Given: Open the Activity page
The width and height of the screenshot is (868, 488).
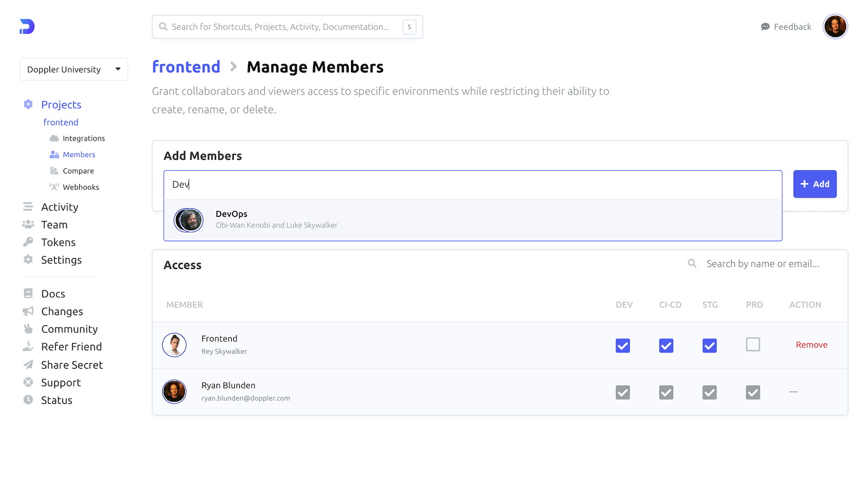Looking at the screenshot, I should [x=60, y=207].
